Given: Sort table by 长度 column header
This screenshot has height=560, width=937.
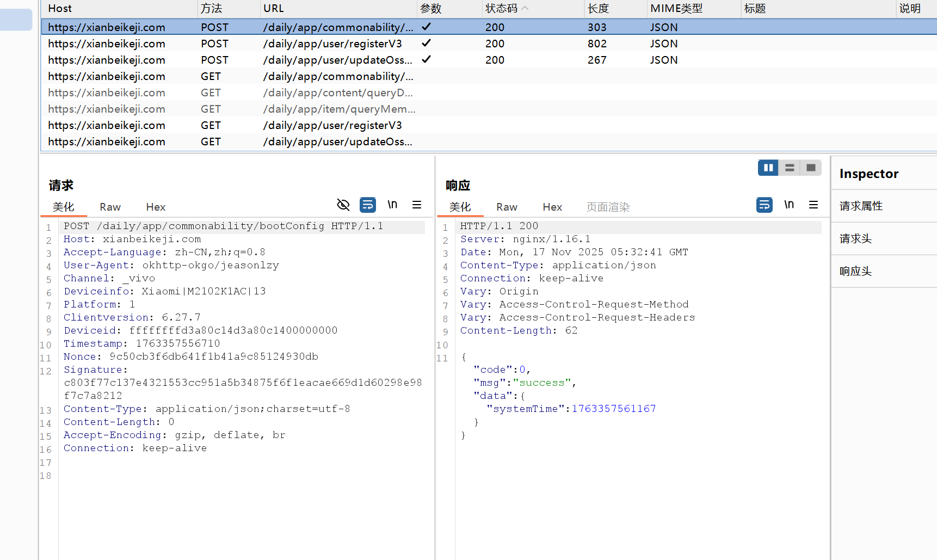Looking at the screenshot, I should click(x=598, y=8).
